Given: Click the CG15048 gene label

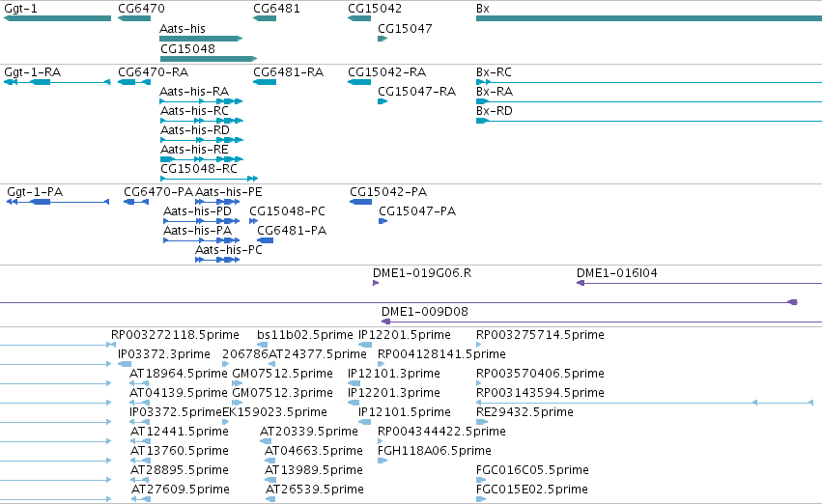Looking at the screenshot, I should 187,49.
